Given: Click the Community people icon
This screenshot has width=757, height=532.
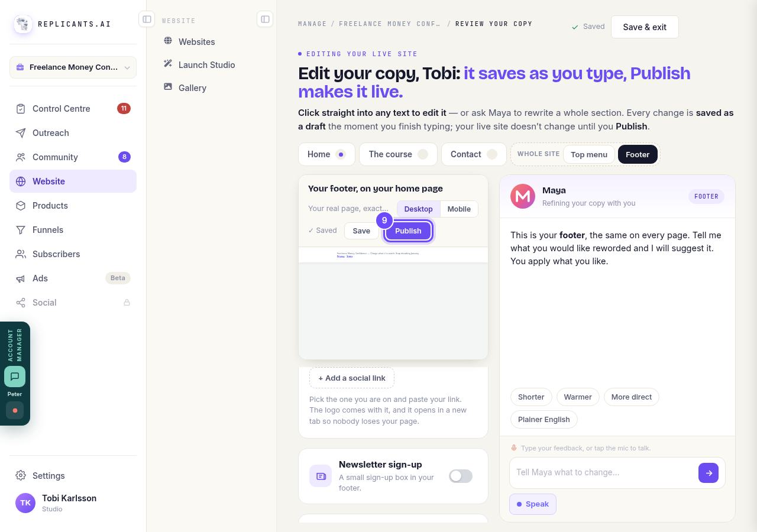Looking at the screenshot, I should pos(21,157).
